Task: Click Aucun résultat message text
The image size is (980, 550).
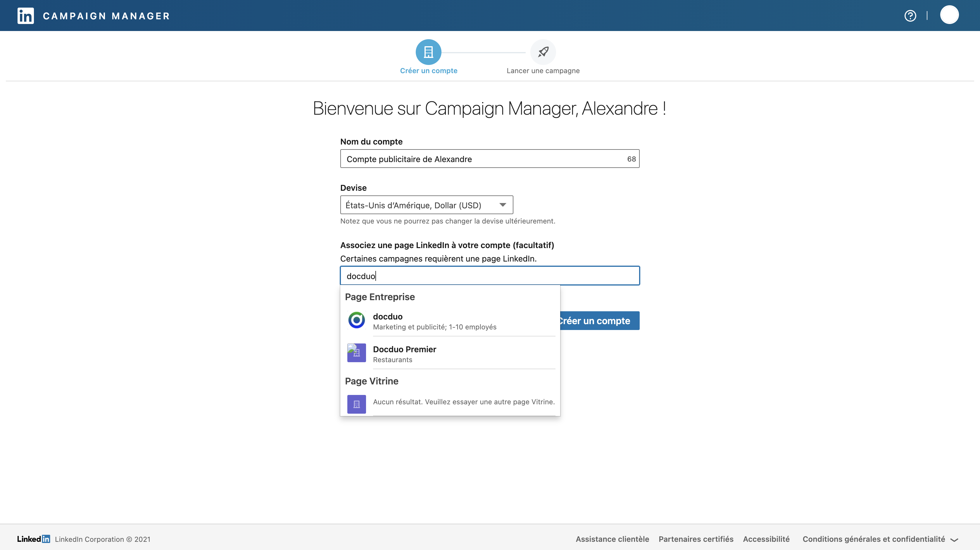Action: coord(464,402)
